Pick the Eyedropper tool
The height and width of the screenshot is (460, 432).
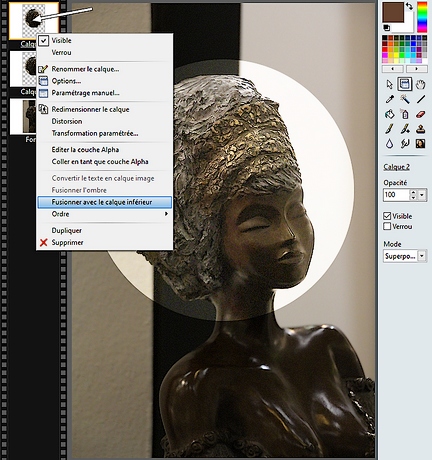(x=389, y=99)
